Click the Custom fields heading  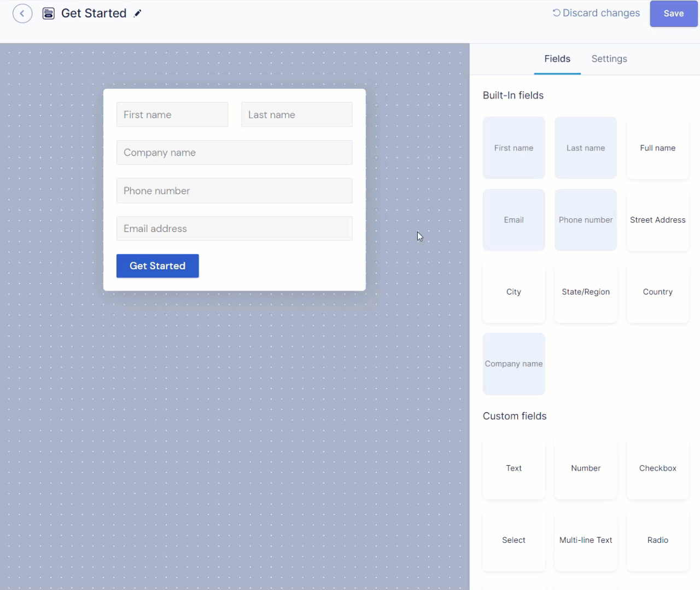point(515,416)
